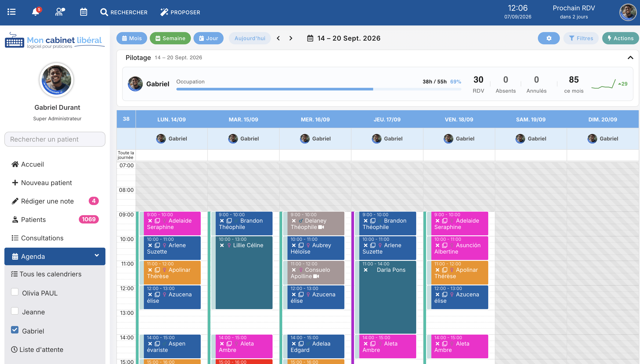This screenshot has height=364, width=640.
Task: Go to Aujourd'hui
Action: click(249, 38)
